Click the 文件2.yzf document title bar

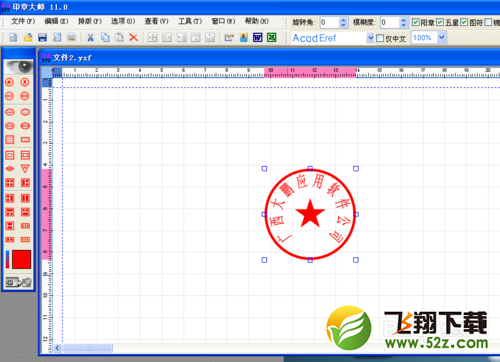point(269,58)
